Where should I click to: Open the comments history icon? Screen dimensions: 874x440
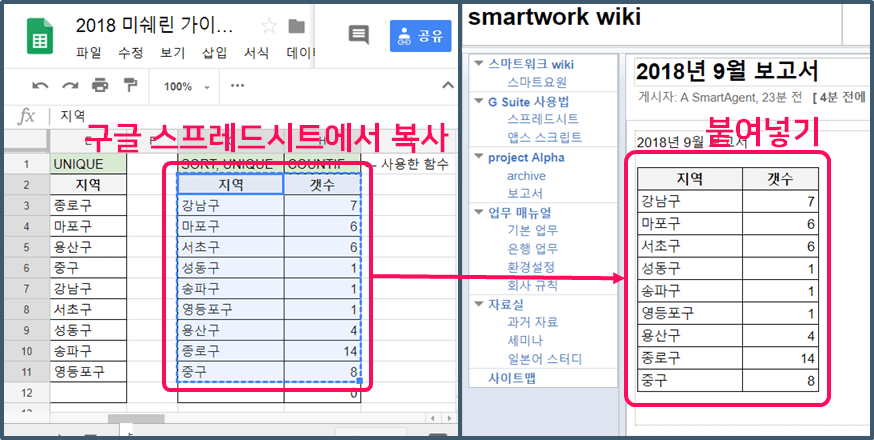358,35
